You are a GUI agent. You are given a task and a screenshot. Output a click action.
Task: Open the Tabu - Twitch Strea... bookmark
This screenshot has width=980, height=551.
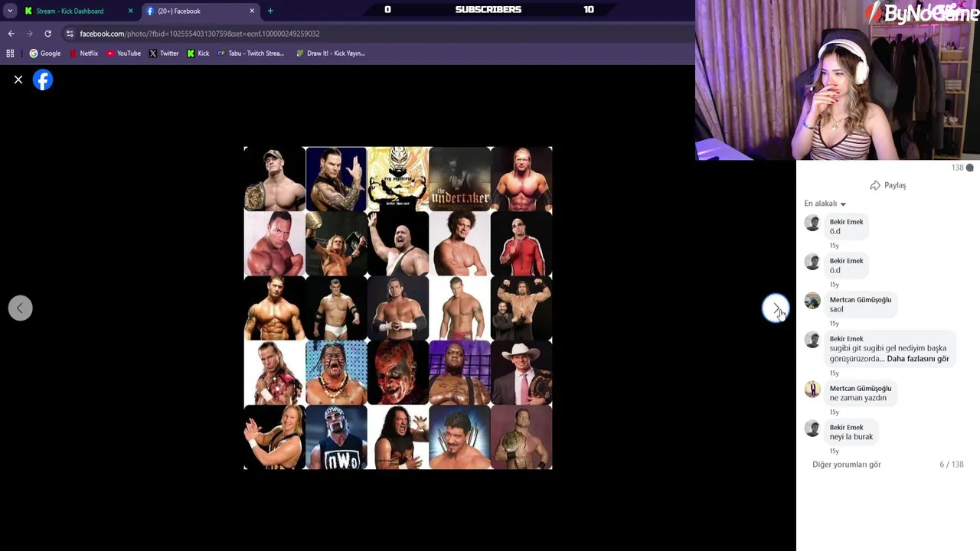(x=250, y=54)
